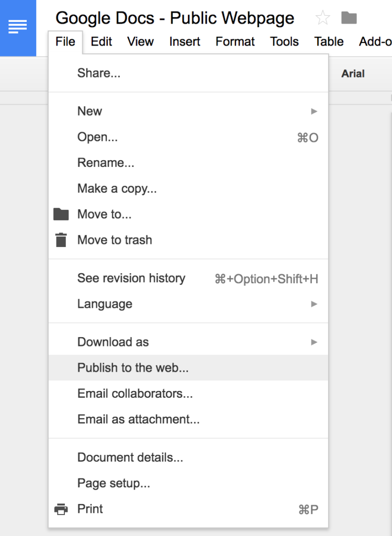
Task: Choose Rename... menu item
Action: (x=188, y=163)
